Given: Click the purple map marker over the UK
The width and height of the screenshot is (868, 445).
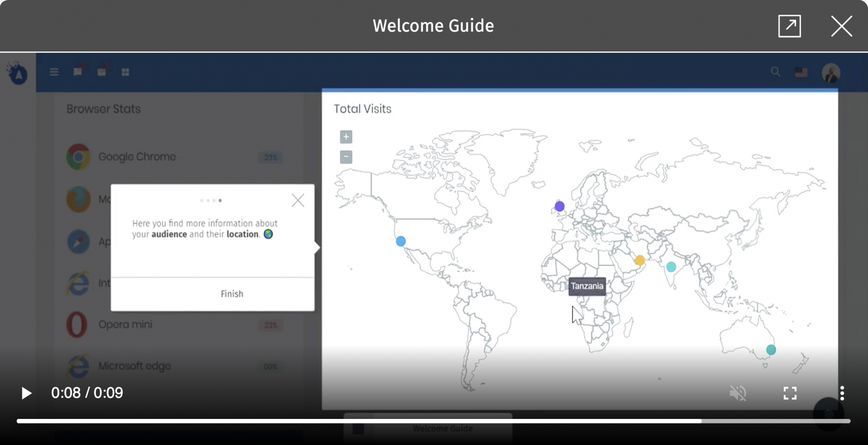Looking at the screenshot, I should tap(560, 206).
